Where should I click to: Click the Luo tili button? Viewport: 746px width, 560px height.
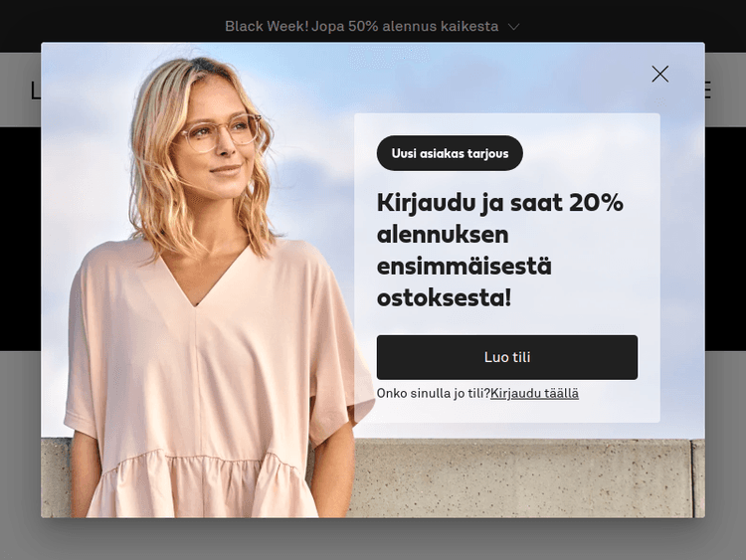pos(506,357)
